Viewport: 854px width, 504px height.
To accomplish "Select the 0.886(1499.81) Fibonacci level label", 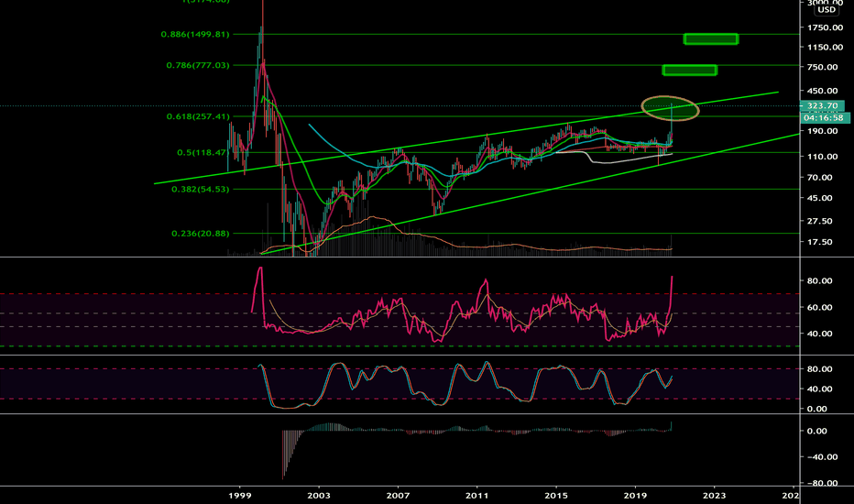I will 195,34.
